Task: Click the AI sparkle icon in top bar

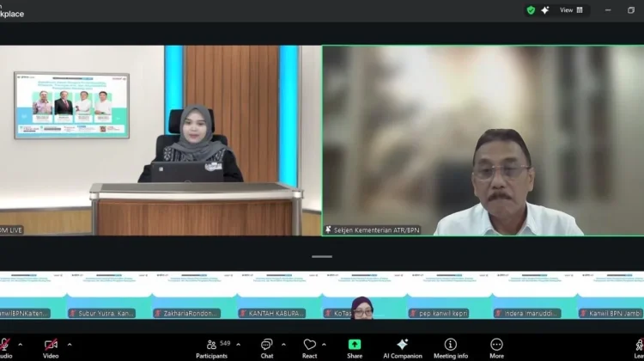Action: (544, 10)
